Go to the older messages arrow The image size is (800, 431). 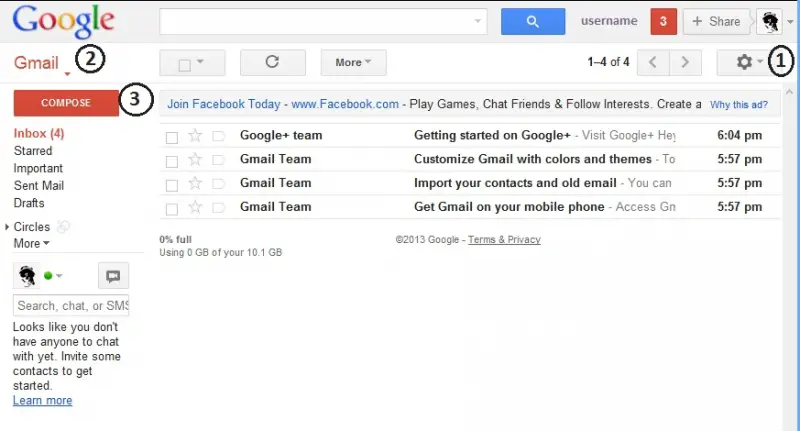coord(685,62)
